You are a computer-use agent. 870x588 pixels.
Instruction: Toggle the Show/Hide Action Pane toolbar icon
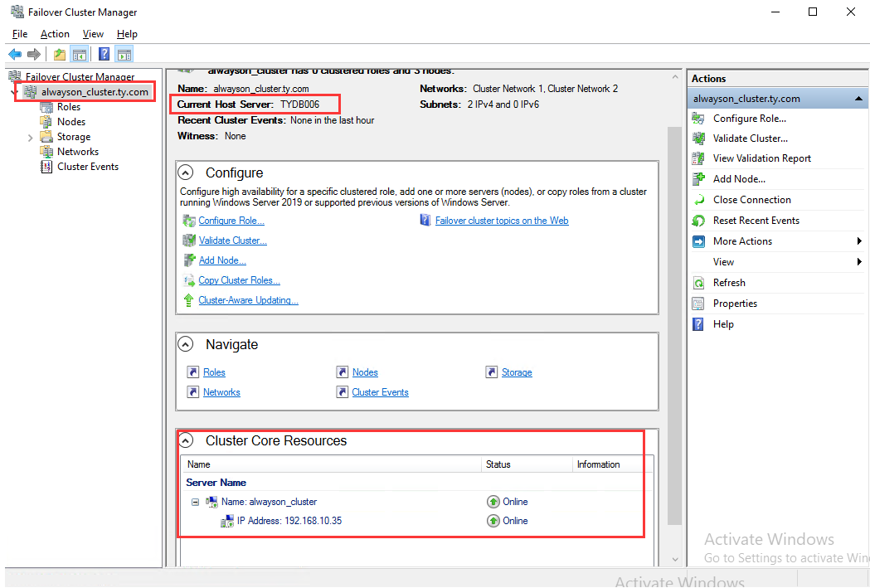coord(124,55)
